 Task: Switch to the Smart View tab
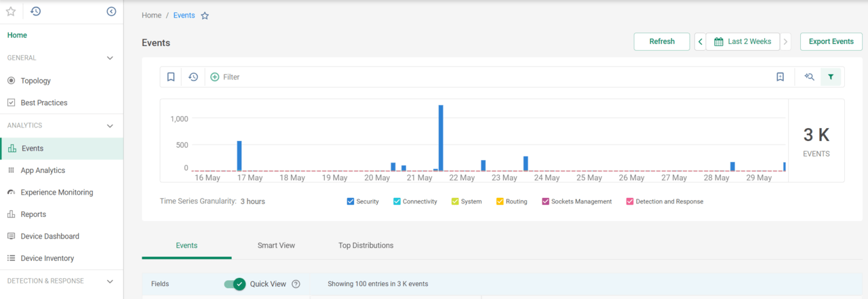pos(276,245)
